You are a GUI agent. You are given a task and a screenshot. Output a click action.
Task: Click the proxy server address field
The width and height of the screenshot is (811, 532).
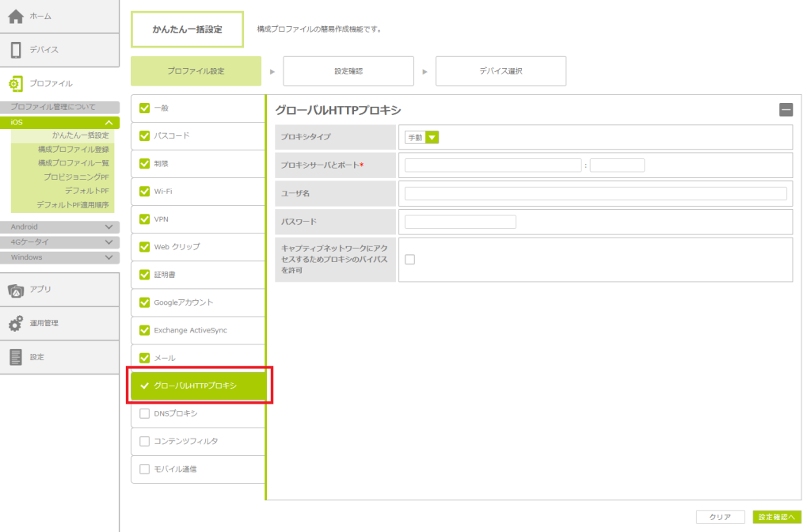[x=493, y=165]
